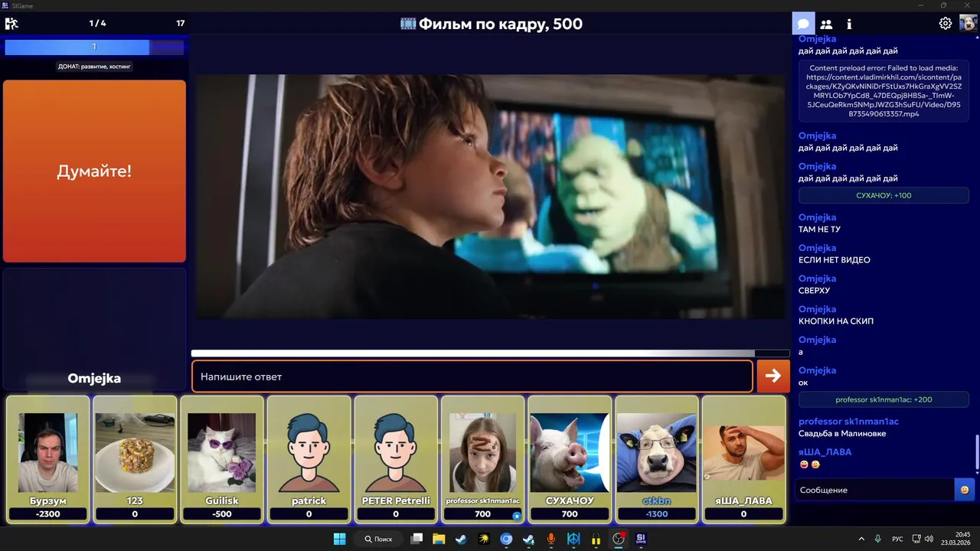Click chat message КНОПКИ НА СКИП
The image size is (980, 551).
(x=835, y=321)
